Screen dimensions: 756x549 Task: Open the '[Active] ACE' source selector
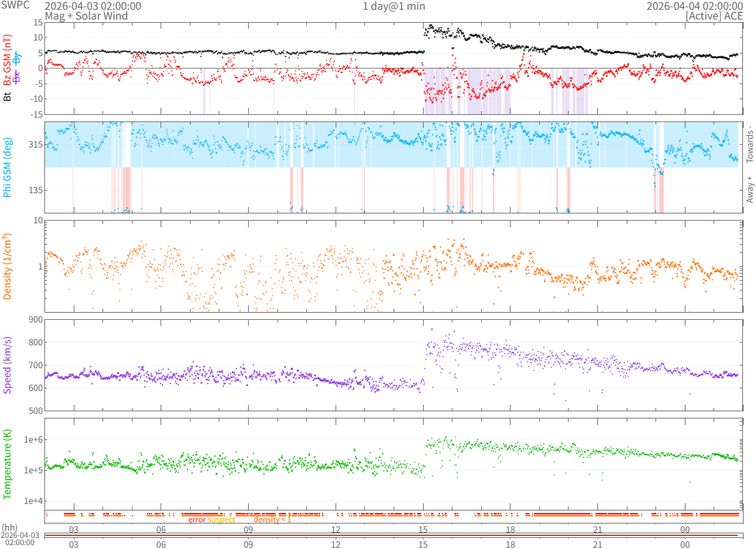tap(714, 16)
